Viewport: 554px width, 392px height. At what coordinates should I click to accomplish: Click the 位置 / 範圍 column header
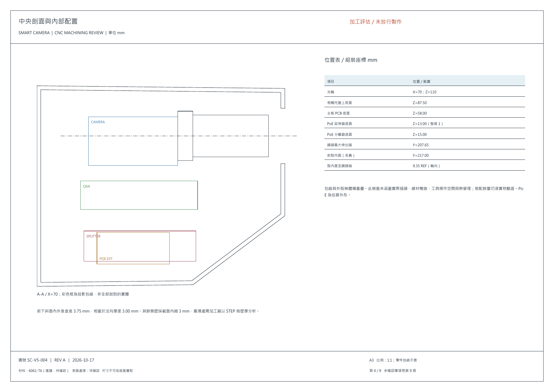421,82
